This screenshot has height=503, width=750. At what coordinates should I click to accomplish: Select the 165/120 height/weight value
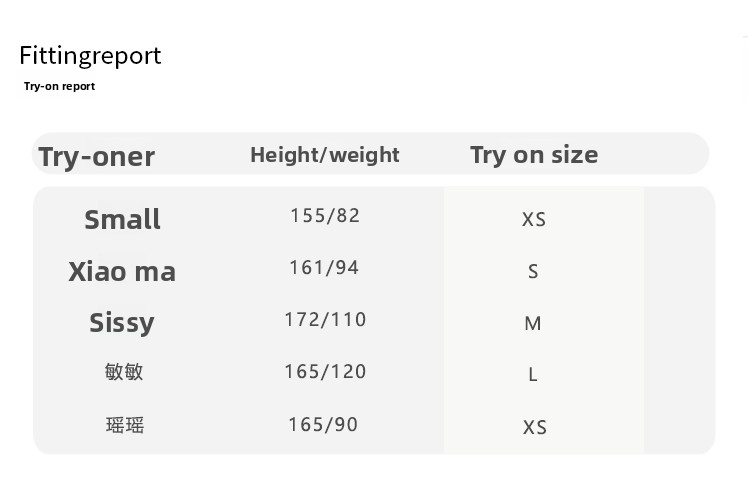[325, 372]
